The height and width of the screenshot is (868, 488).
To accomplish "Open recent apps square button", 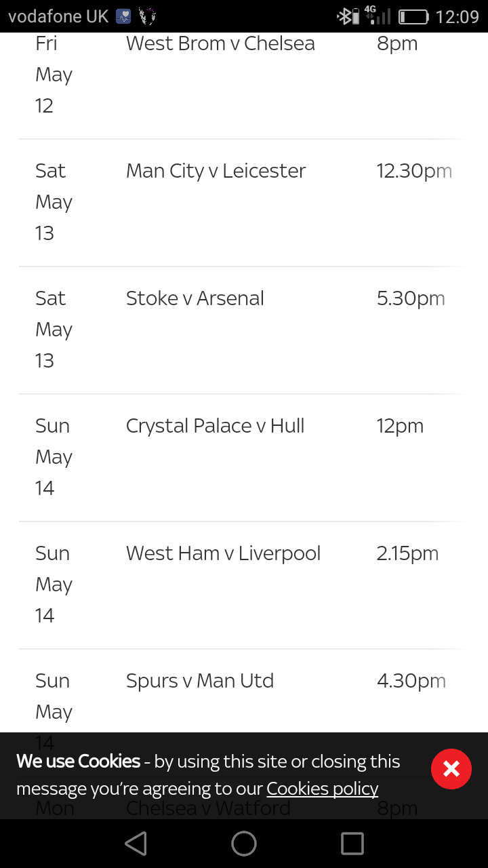I will click(x=352, y=844).
